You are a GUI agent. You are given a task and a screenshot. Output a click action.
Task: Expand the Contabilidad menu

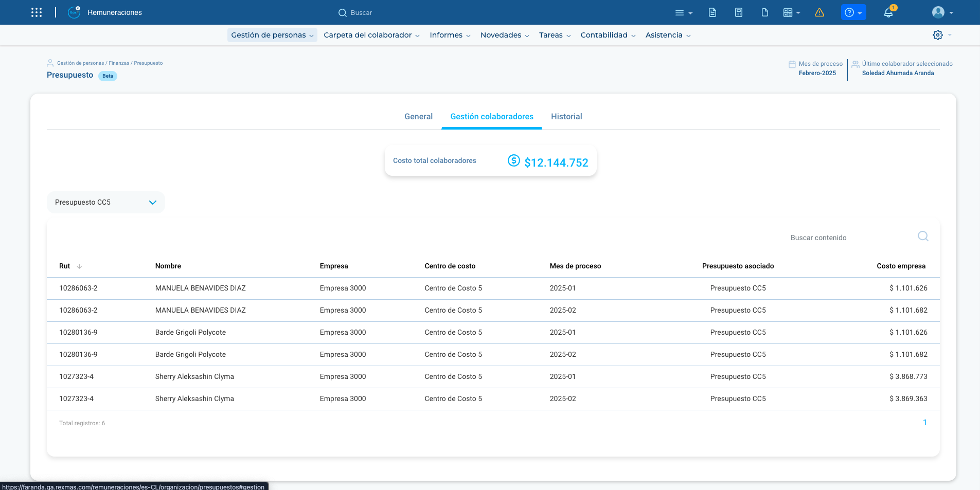click(x=608, y=35)
